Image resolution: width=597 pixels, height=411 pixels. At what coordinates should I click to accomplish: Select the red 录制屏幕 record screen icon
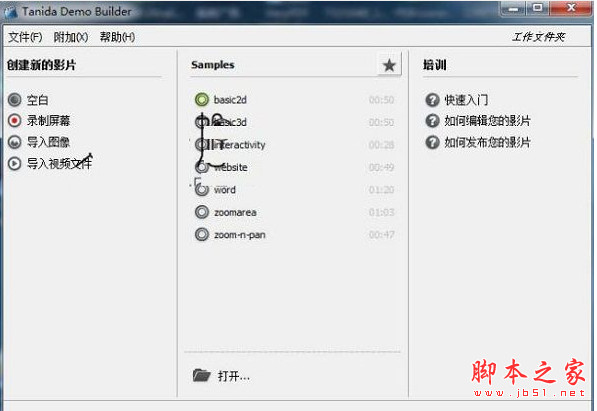(15, 121)
